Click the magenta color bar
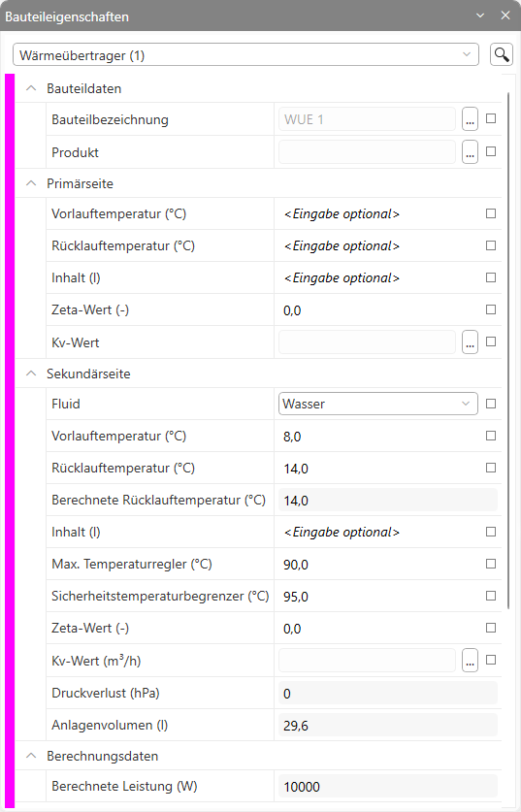The height and width of the screenshot is (812, 521). point(10,440)
